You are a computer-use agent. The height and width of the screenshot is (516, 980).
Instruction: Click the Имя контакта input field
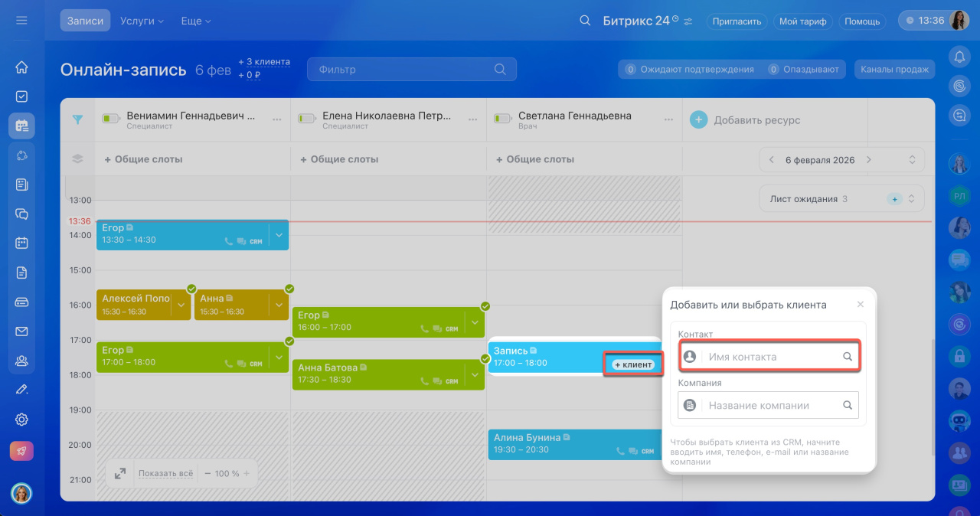[772, 357]
